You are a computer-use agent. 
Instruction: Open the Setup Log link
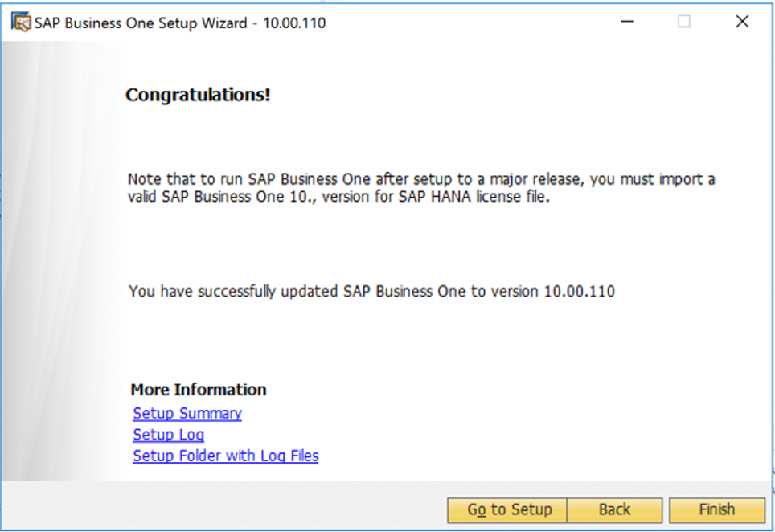tap(169, 435)
